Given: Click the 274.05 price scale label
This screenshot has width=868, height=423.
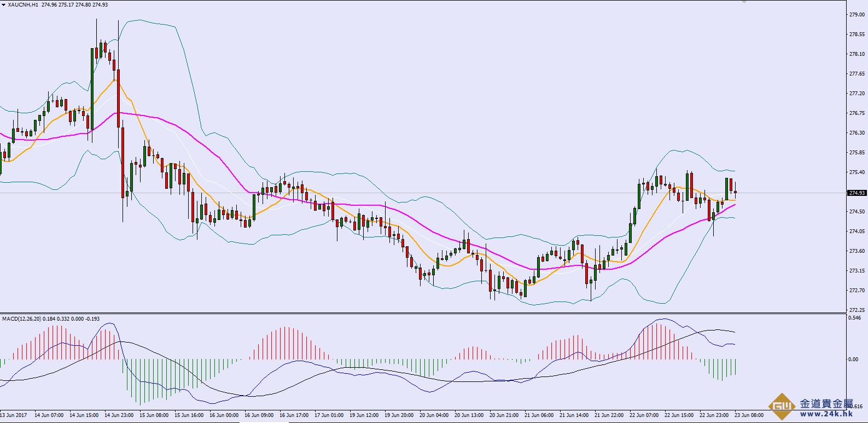Looking at the screenshot, I should click(x=857, y=231).
